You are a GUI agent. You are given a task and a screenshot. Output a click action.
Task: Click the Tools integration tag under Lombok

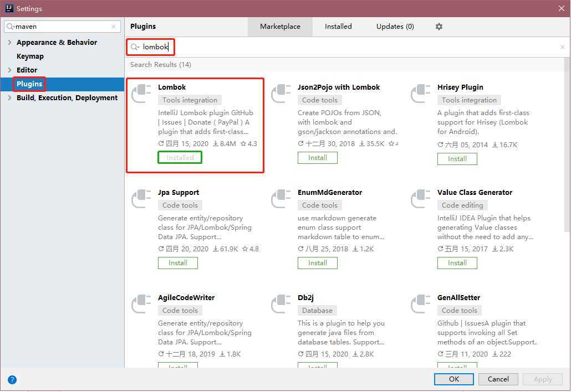point(190,100)
